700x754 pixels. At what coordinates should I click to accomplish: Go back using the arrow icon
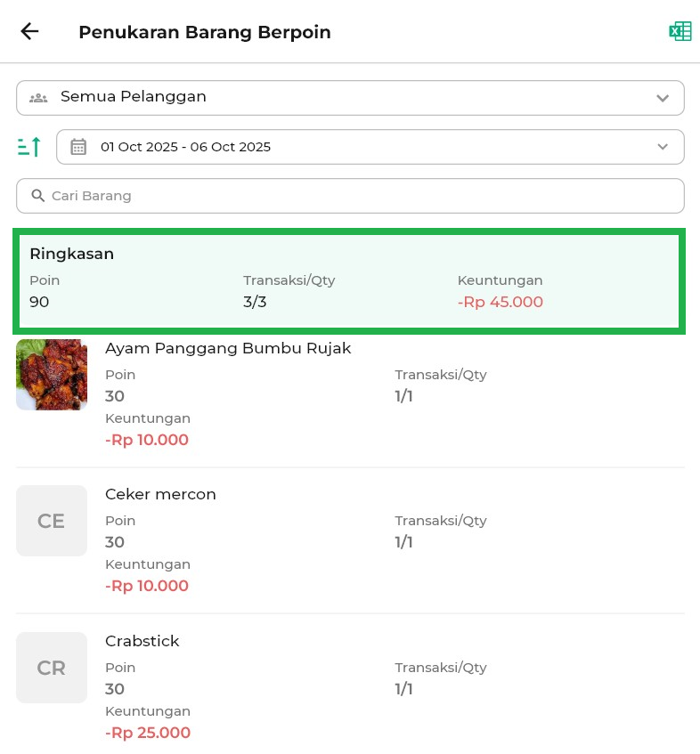click(x=29, y=32)
